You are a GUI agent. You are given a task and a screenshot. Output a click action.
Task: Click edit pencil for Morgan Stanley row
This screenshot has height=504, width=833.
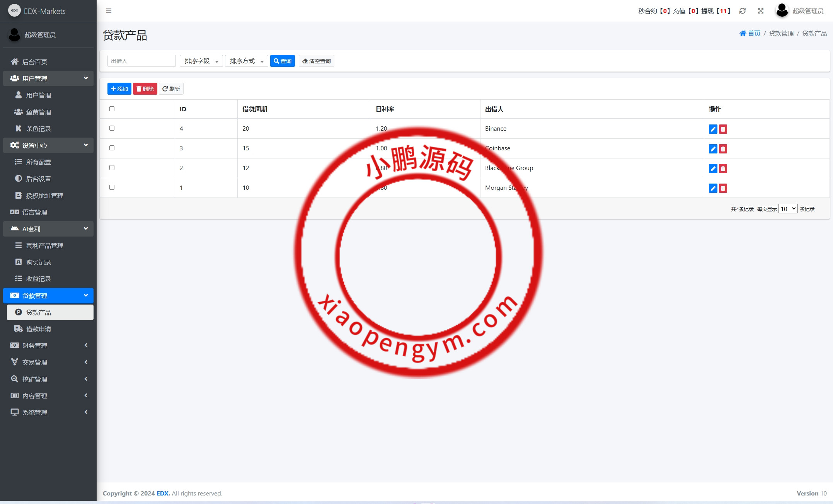tap(713, 188)
